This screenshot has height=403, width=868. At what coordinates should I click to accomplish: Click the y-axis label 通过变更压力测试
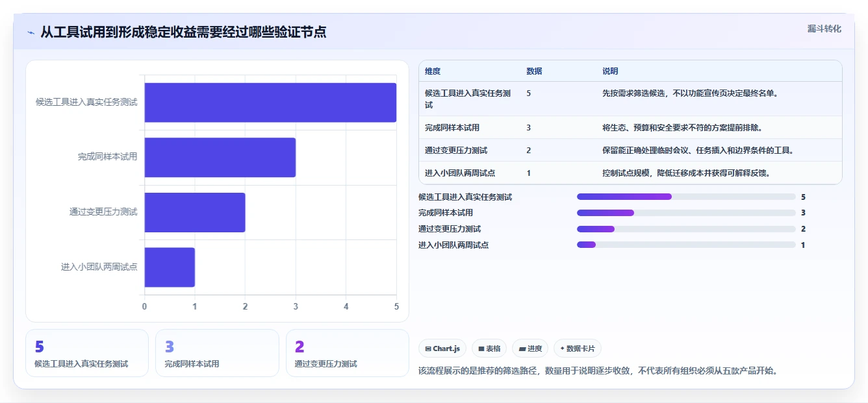[x=103, y=212]
